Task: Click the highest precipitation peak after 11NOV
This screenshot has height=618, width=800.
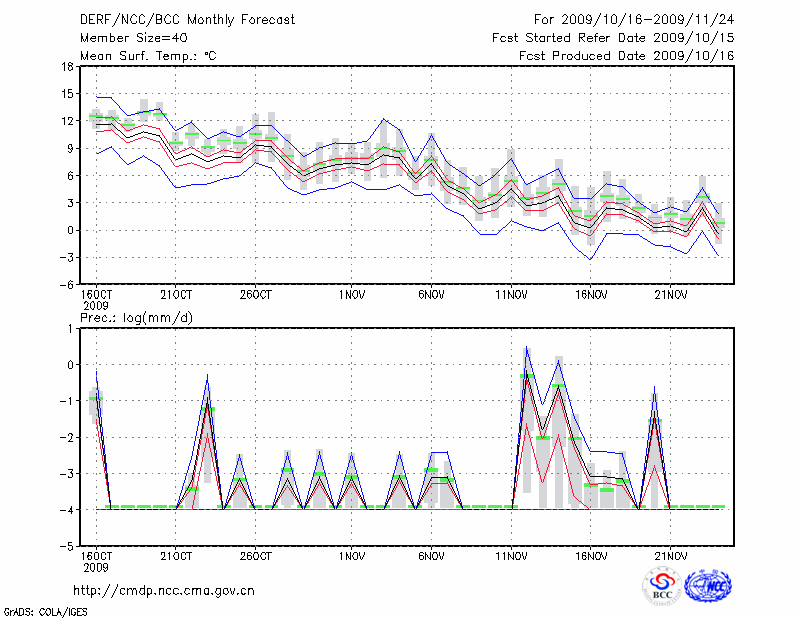Action: tap(527, 348)
